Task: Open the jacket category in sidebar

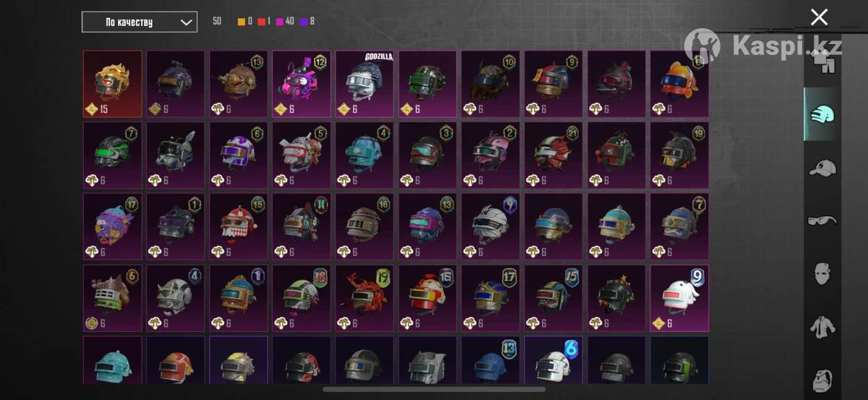Action: pyautogui.click(x=822, y=326)
